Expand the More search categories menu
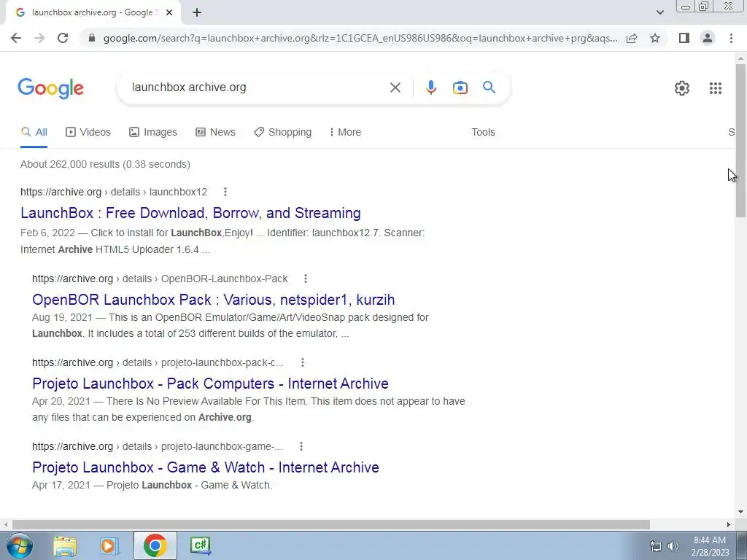 [x=345, y=133]
